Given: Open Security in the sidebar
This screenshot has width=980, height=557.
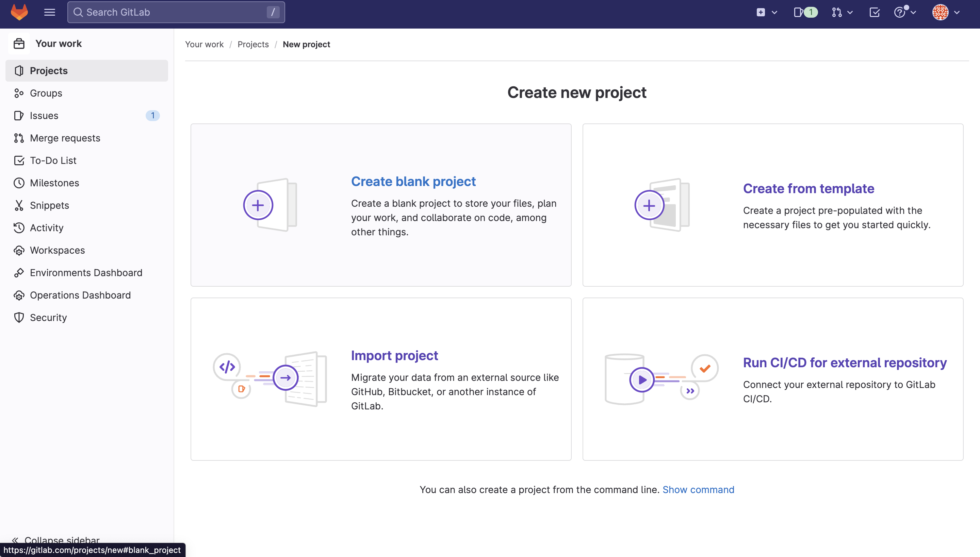Looking at the screenshot, I should click(x=86, y=318).
